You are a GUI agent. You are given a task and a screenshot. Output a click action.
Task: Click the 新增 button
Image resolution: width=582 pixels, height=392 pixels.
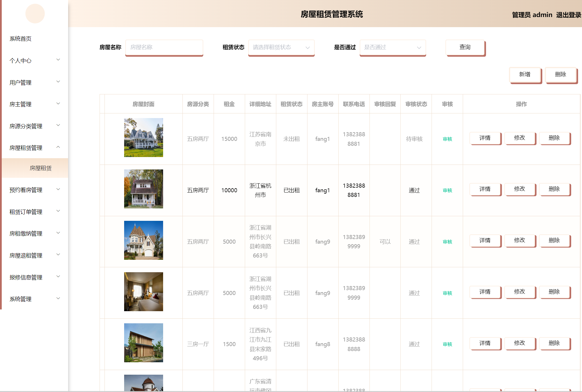(525, 74)
